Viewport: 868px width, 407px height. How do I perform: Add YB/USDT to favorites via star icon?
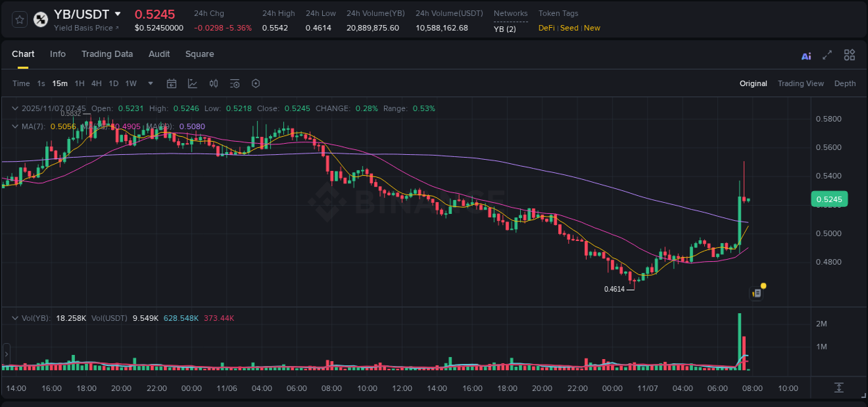(19, 19)
